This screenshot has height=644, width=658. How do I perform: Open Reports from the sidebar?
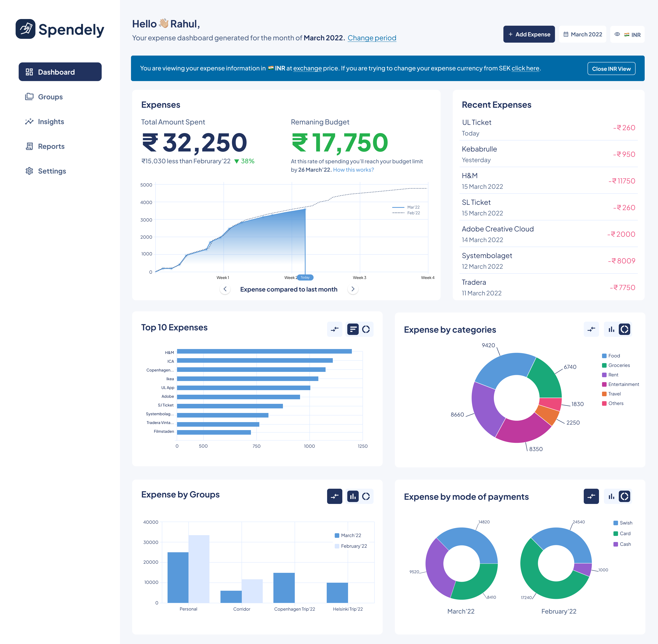pyautogui.click(x=45, y=146)
